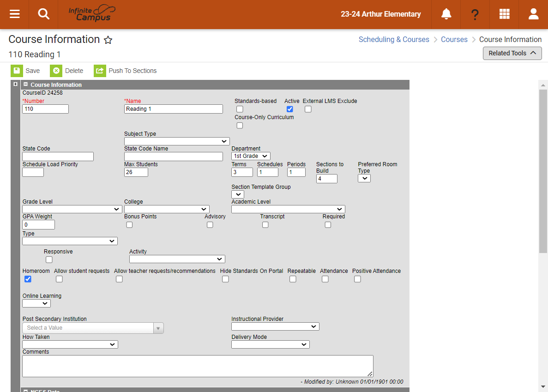Open the Delivery Mode dropdown
This screenshot has width=548, height=392.
point(270,344)
